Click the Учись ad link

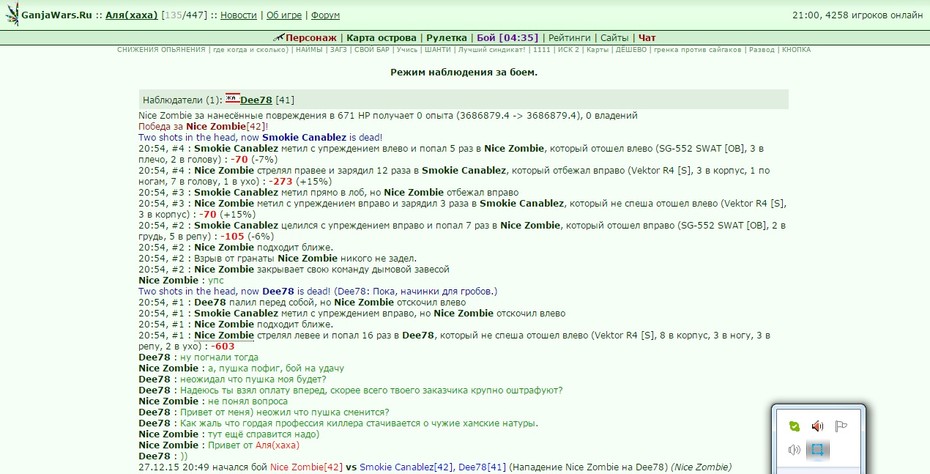point(407,50)
